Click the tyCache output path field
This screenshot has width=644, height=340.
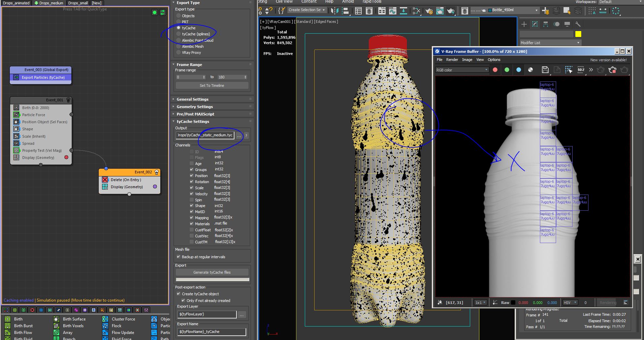click(205, 135)
